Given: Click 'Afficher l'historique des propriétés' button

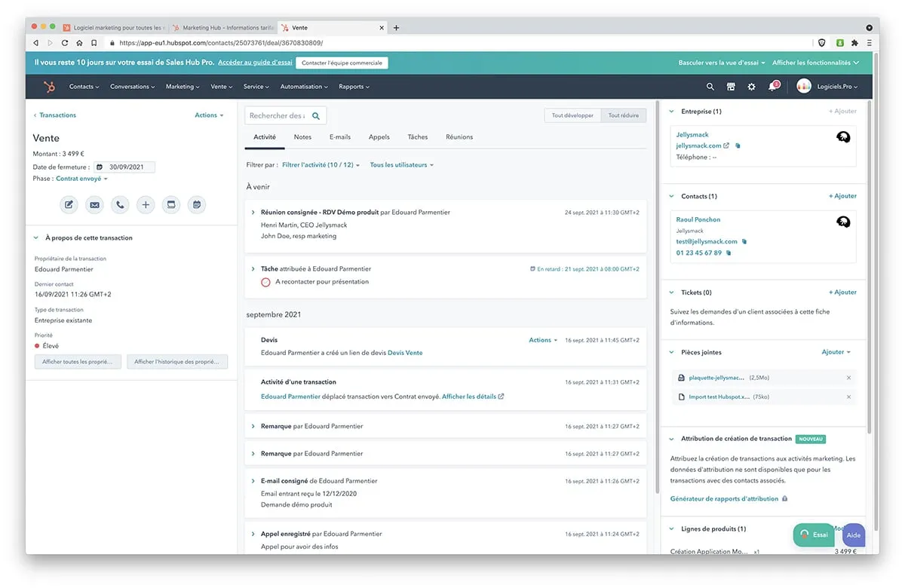Looking at the screenshot, I should click(176, 362).
